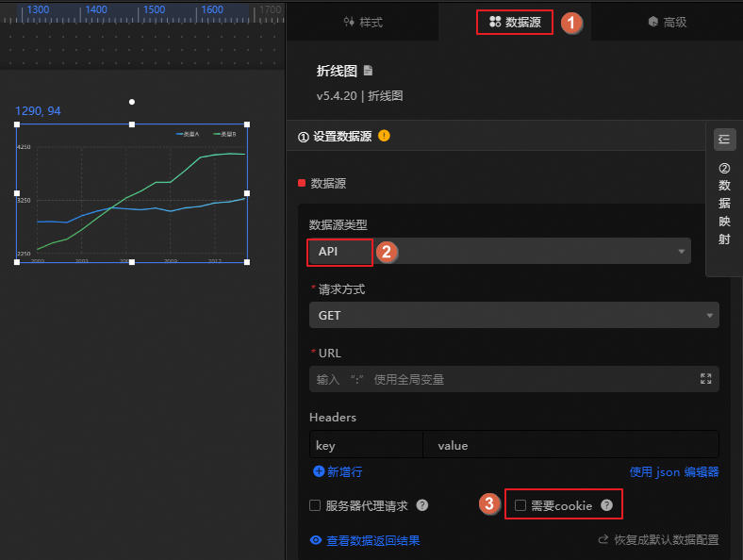The width and height of the screenshot is (743, 560).
Task: Click the version text v5.4.20 | 折线图
Action: pos(359,96)
